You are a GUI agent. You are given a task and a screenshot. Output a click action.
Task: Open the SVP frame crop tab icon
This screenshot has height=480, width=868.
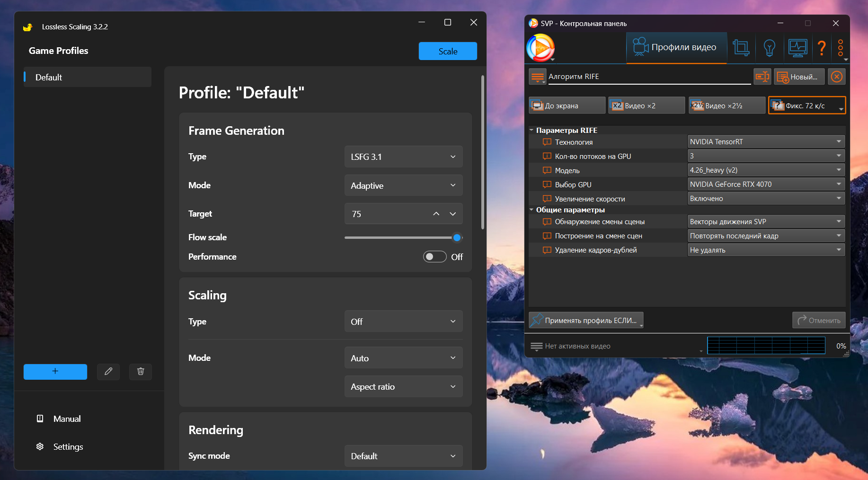(x=741, y=48)
